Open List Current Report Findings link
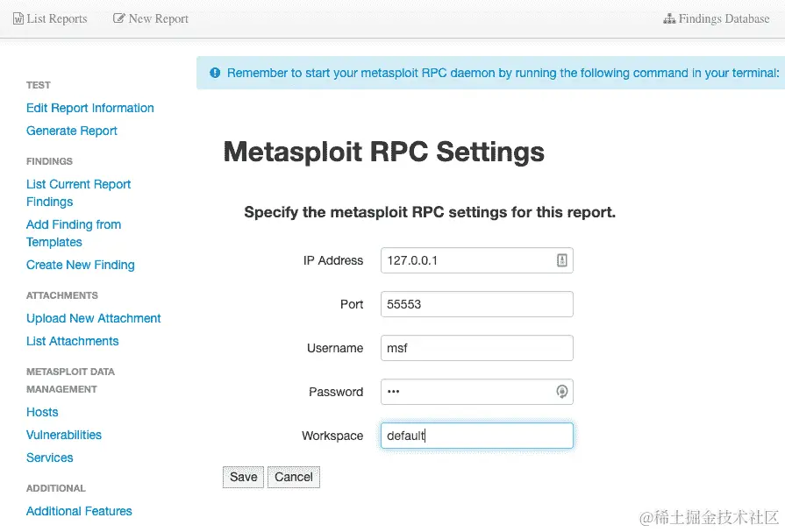785x532 pixels. tap(79, 193)
